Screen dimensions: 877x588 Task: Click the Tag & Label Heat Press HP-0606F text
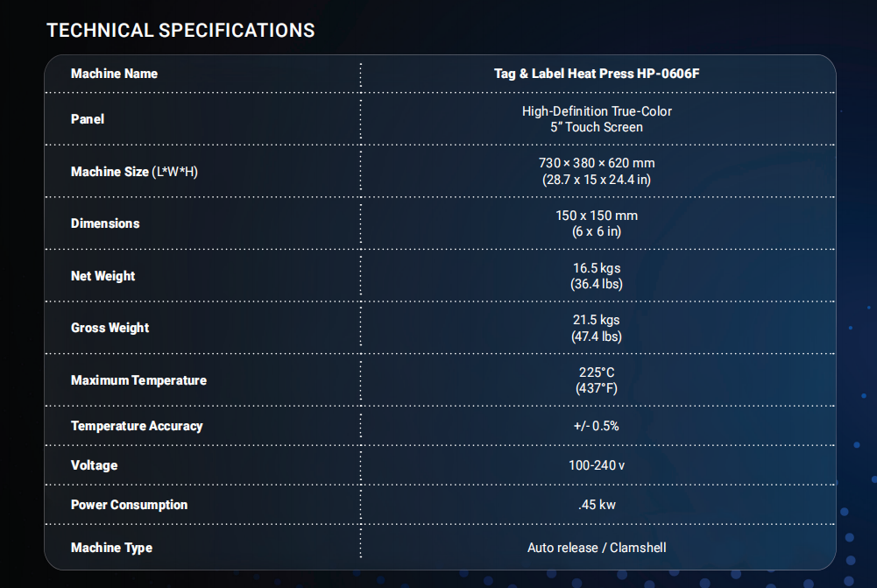pyautogui.click(x=597, y=74)
